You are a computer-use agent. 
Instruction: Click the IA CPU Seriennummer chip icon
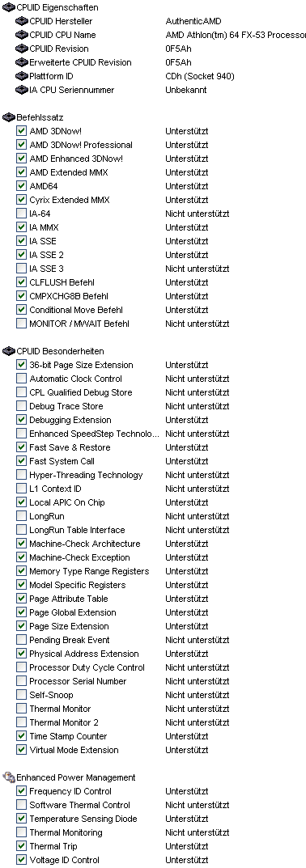coord(22,91)
